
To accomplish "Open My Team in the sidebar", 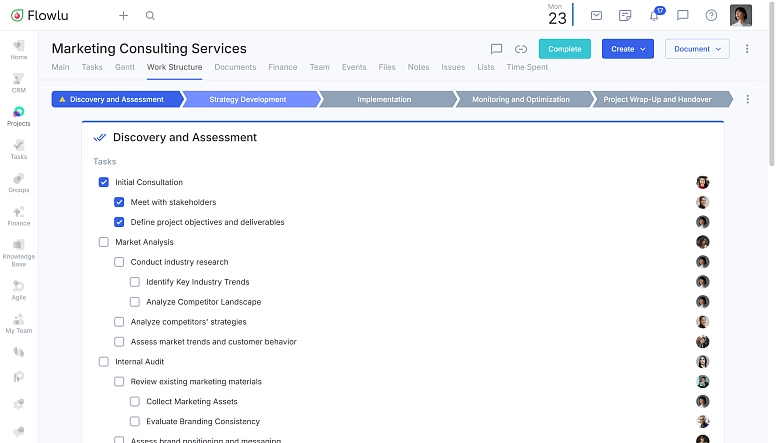I will [19, 323].
